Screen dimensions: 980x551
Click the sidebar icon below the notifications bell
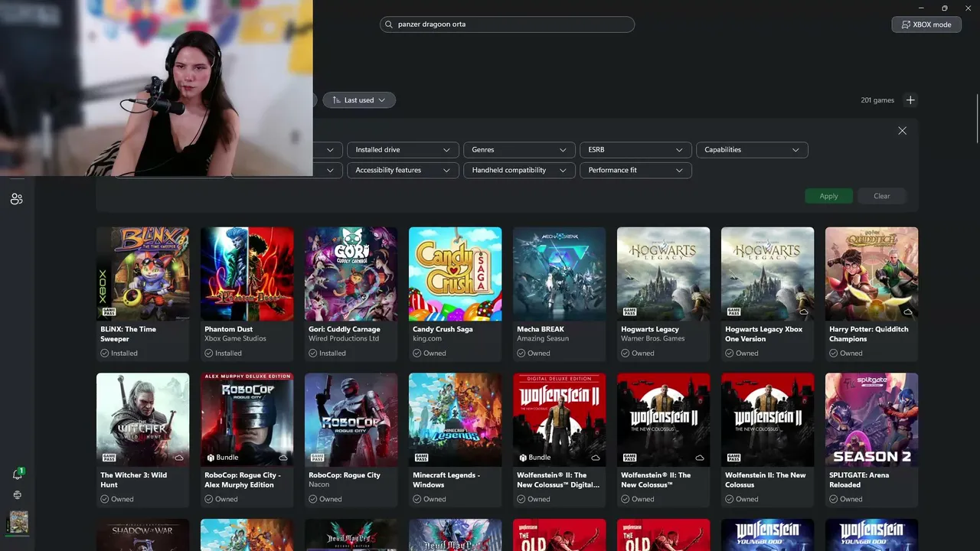click(x=17, y=495)
